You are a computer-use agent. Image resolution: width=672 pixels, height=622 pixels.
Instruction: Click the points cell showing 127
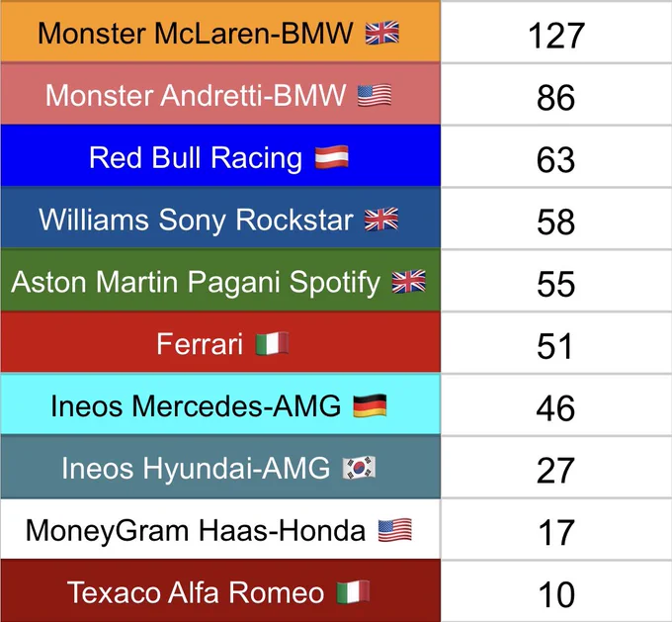pos(556,33)
